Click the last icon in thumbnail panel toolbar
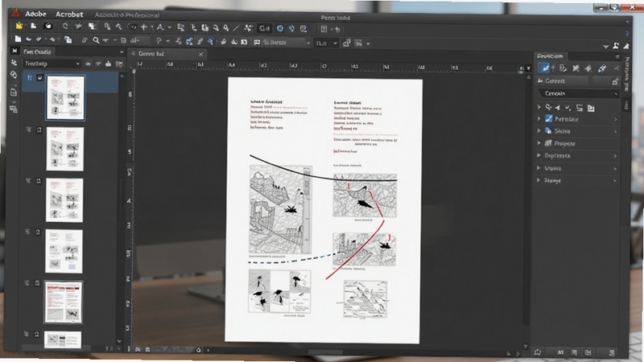Image resolution: width=644 pixels, height=362 pixels. coord(119,64)
